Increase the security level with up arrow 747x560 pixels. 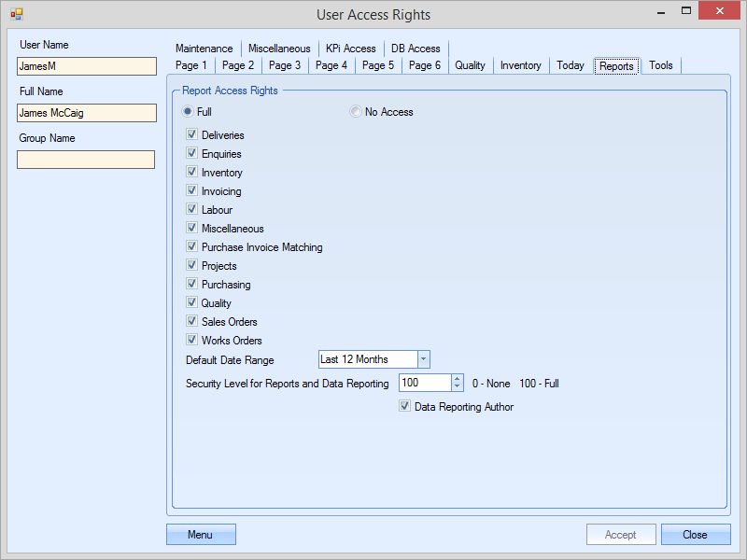click(x=457, y=379)
